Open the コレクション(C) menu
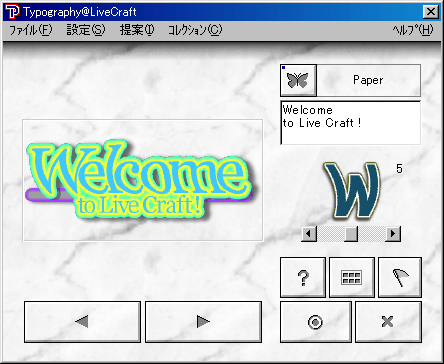 195,30
